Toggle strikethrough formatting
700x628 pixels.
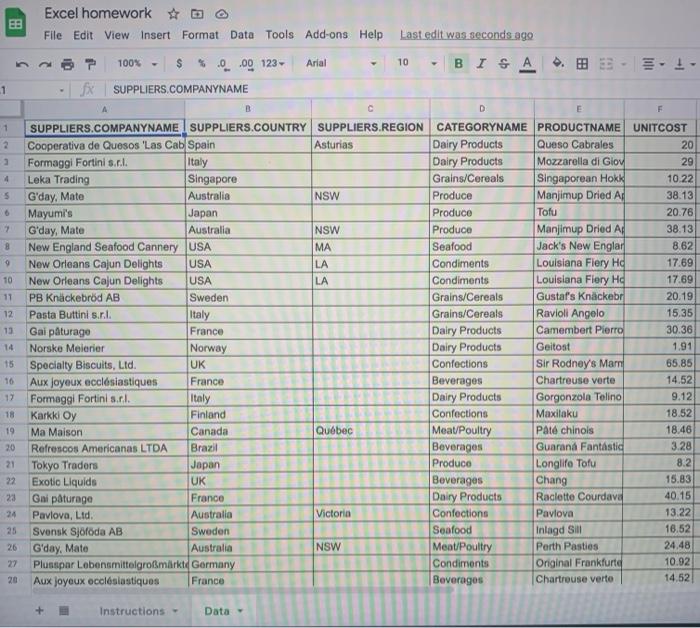tap(504, 63)
